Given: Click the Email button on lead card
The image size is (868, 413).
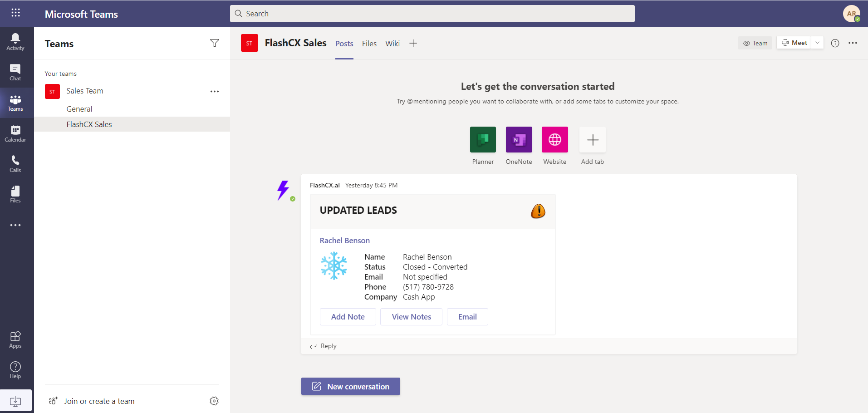Looking at the screenshot, I should [x=467, y=317].
